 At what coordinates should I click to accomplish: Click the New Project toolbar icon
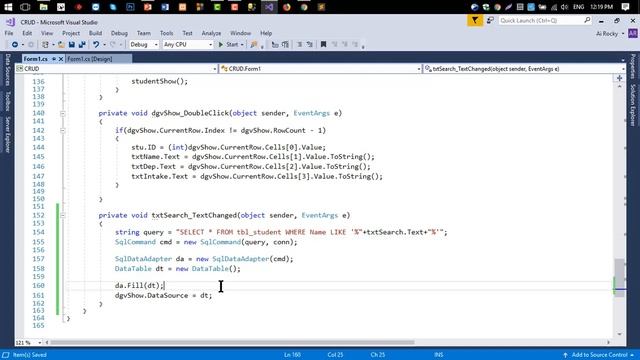click(x=45, y=44)
